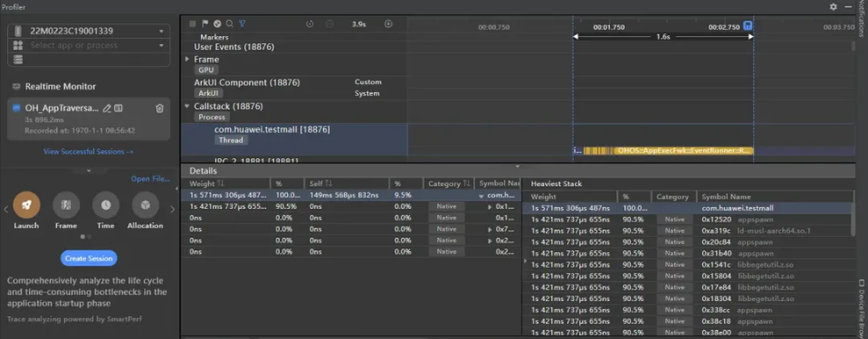
Task: Click the blue filter funnel icon
Action: pyautogui.click(x=242, y=24)
